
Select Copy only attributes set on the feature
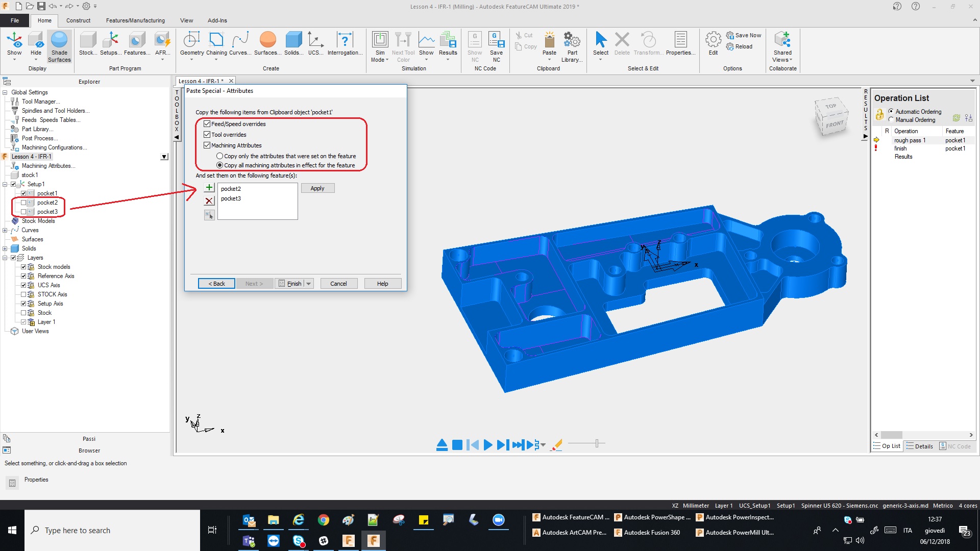click(x=220, y=156)
